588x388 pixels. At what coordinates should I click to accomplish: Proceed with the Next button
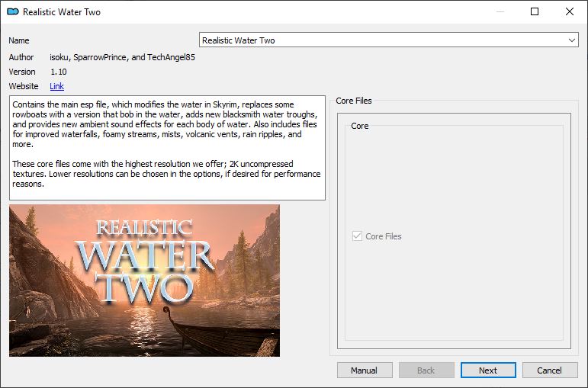488,370
